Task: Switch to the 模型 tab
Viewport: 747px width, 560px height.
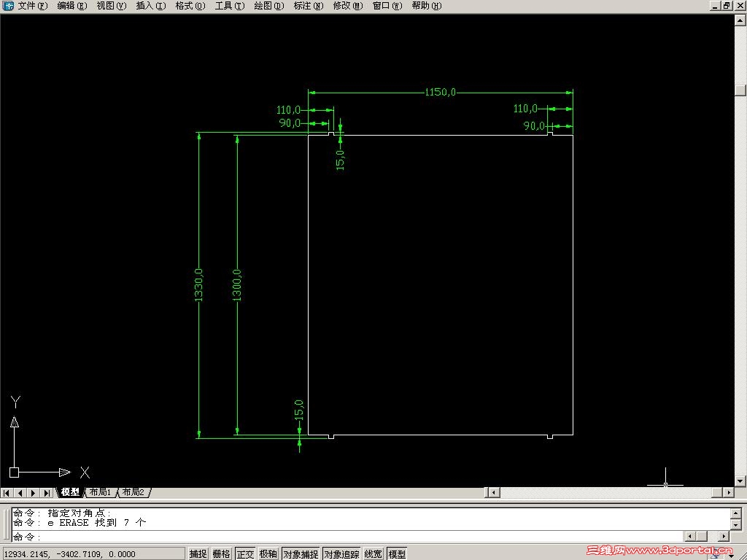Action: pos(70,492)
